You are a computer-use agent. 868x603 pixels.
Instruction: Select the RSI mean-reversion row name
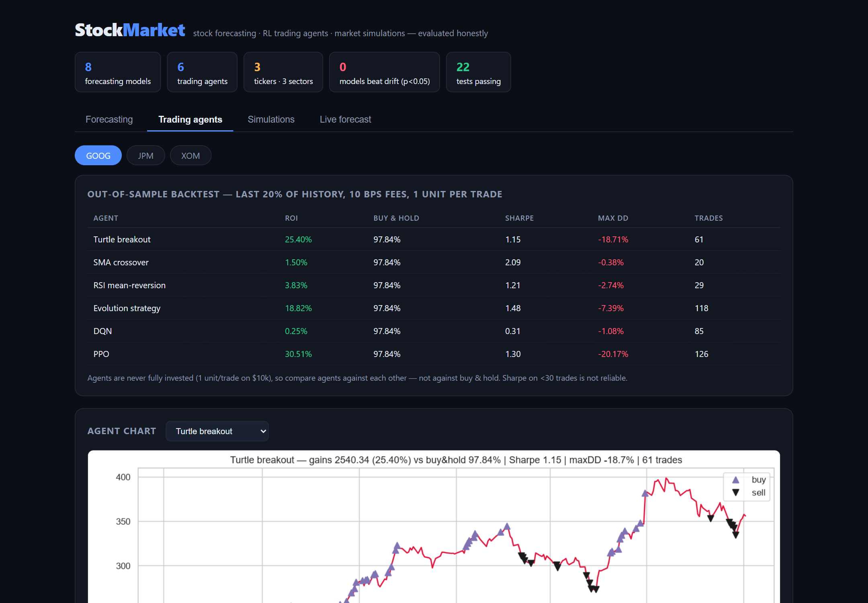pos(129,285)
